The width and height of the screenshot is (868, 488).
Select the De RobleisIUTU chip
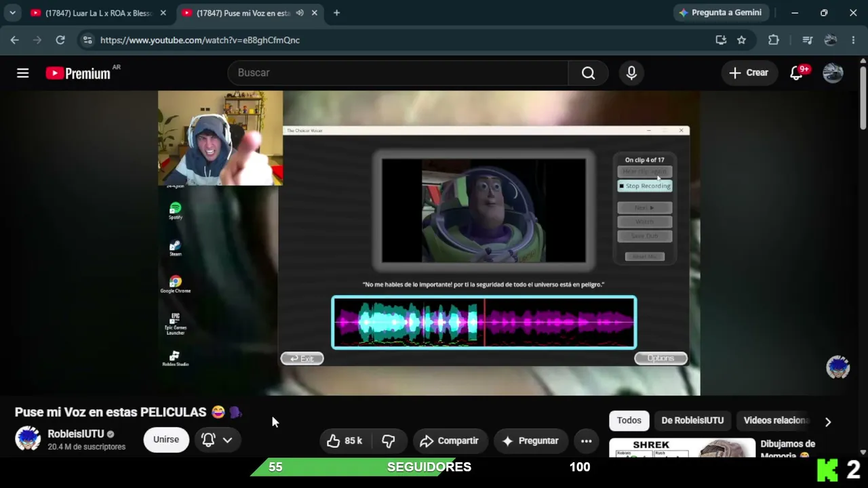point(692,420)
